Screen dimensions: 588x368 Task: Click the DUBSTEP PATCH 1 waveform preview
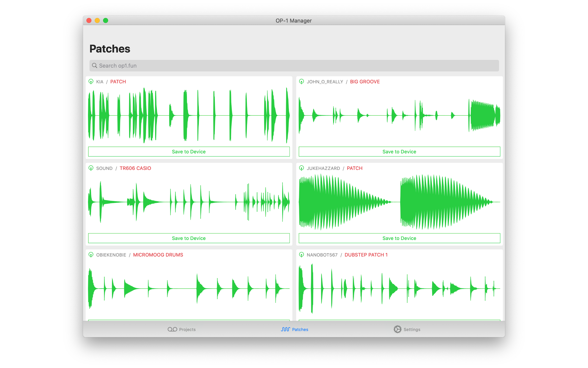point(399,289)
